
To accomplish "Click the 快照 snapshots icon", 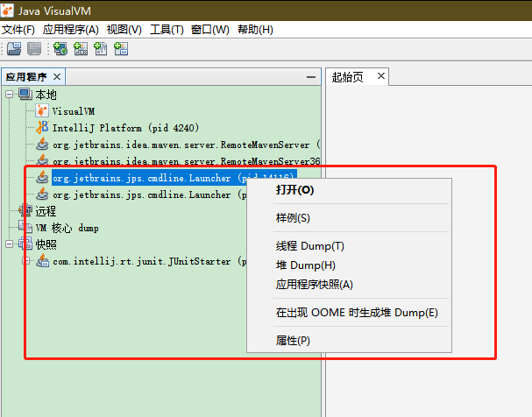I will tap(25, 244).
